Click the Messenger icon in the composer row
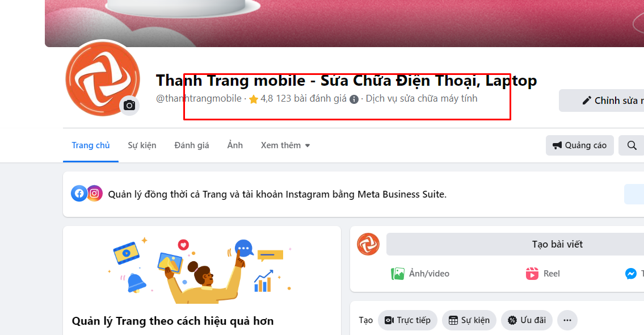 point(631,273)
